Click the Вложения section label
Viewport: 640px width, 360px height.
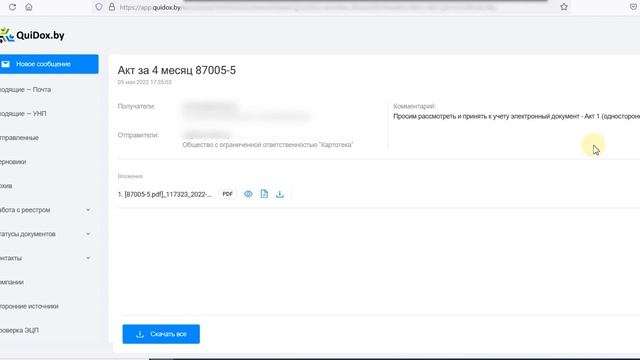pos(130,176)
